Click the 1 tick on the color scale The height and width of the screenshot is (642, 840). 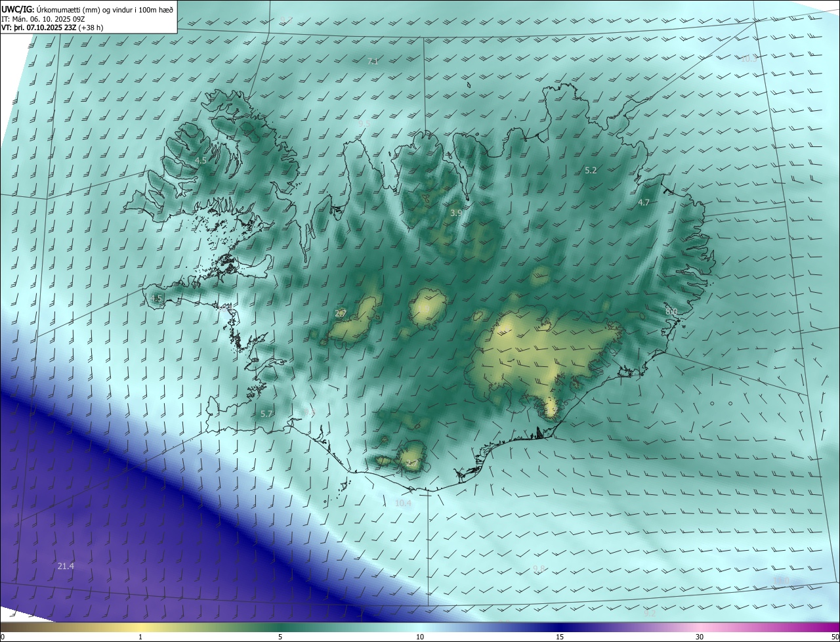tap(140, 637)
